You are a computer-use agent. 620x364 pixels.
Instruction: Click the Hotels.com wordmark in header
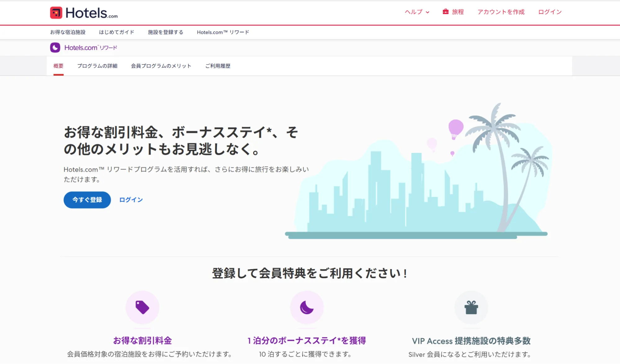coord(91,13)
